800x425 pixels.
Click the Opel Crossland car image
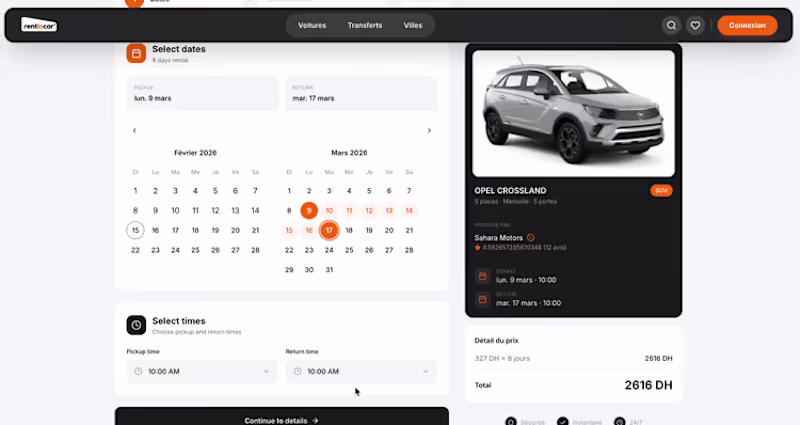click(x=573, y=113)
